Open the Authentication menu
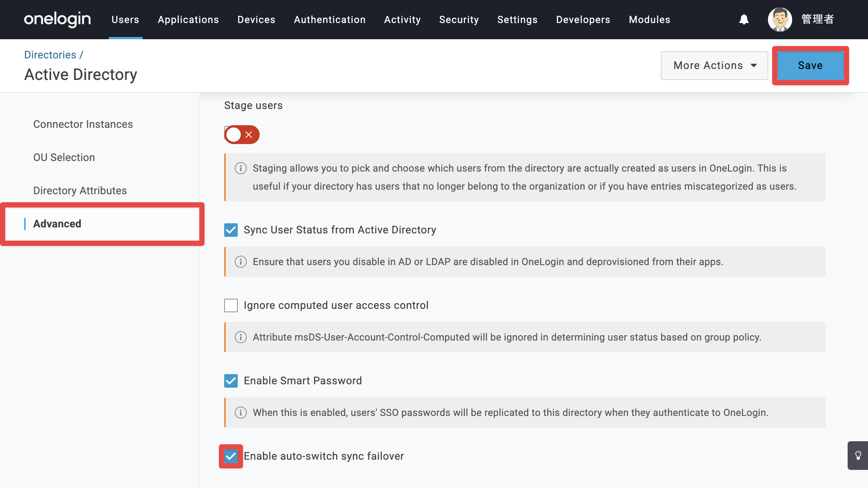This screenshot has width=868, height=488. pos(330,20)
